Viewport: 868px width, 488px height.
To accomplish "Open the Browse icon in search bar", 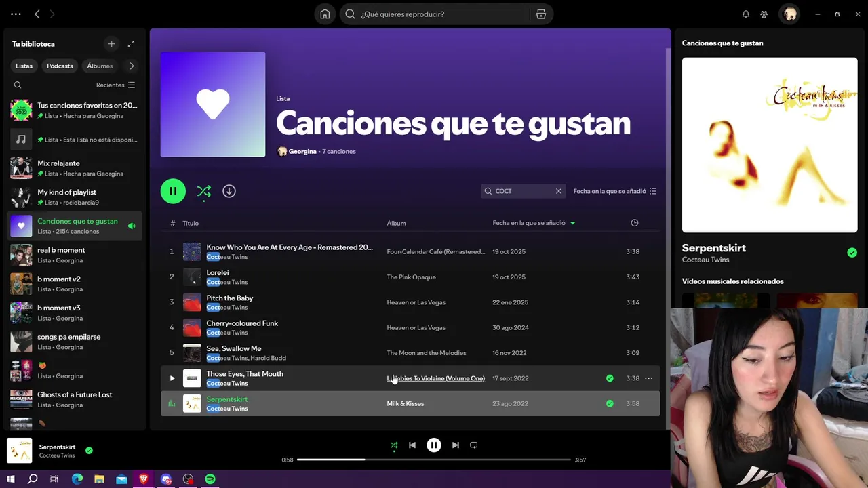I will 541,14.
